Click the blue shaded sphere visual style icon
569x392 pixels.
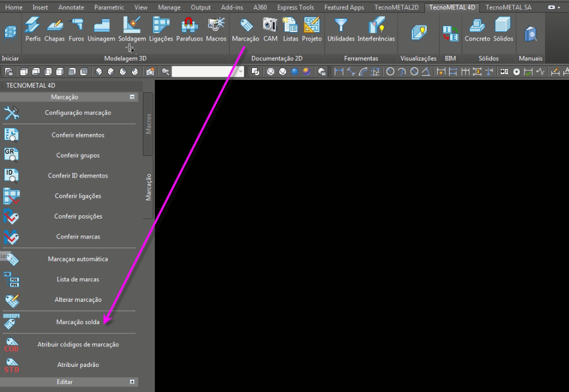pyautogui.click(x=295, y=72)
